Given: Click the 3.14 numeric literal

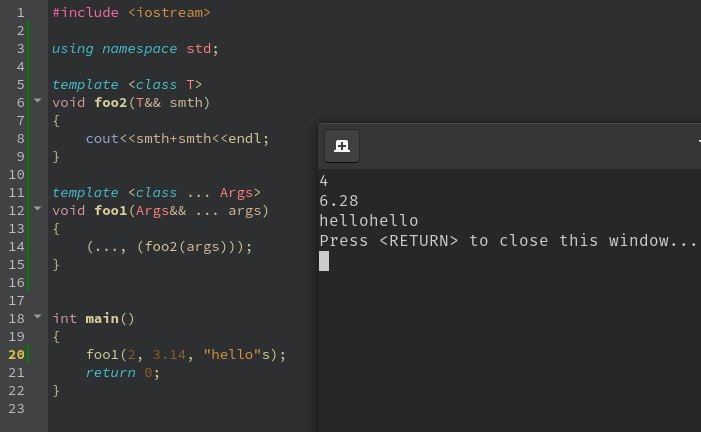Looking at the screenshot, I should [169, 355].
